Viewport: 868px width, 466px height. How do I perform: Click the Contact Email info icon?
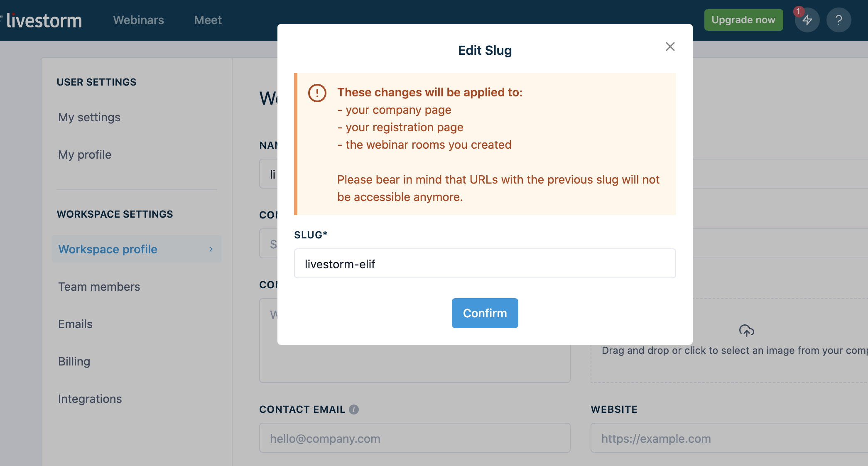point(354,410)
